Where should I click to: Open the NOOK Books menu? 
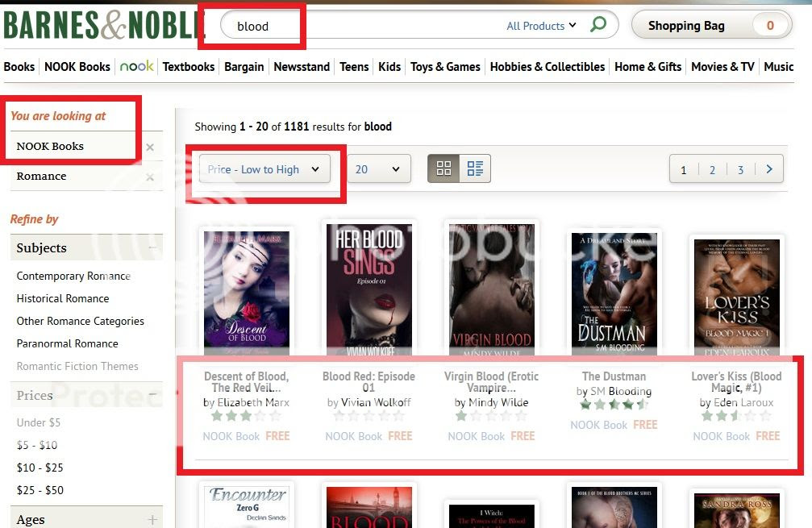click(77, 67)
